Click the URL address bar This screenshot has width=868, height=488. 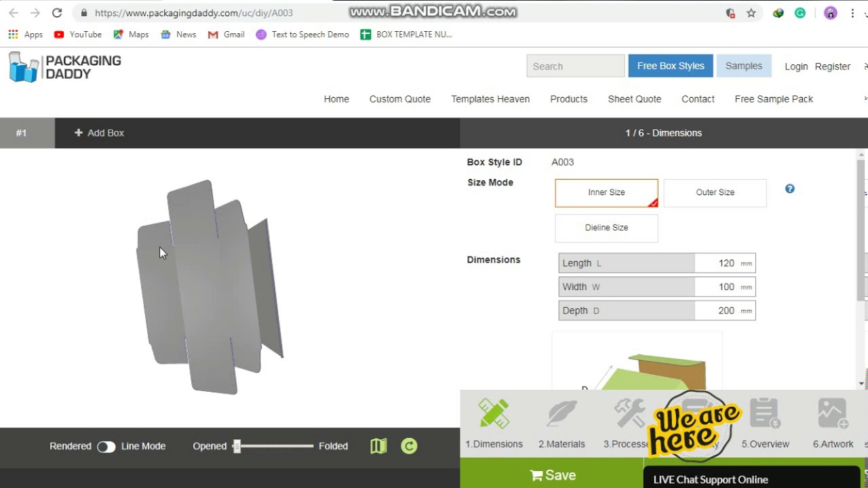pos(400,13)
